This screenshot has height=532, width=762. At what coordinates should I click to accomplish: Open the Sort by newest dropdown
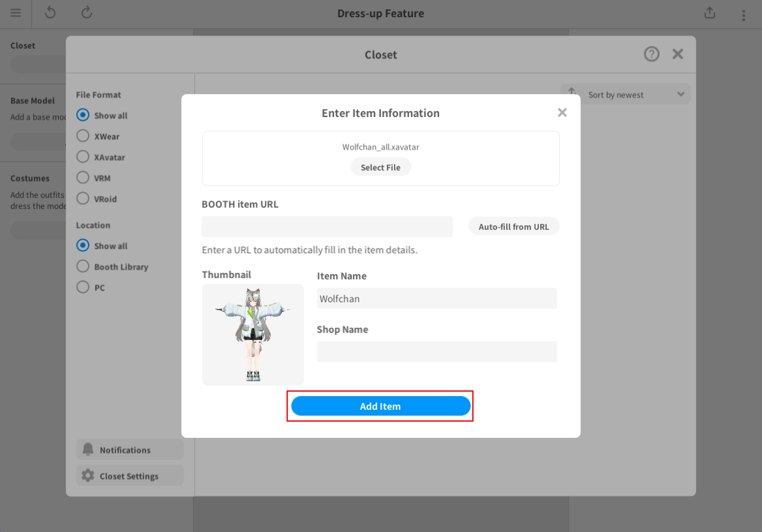pos(625,94)
